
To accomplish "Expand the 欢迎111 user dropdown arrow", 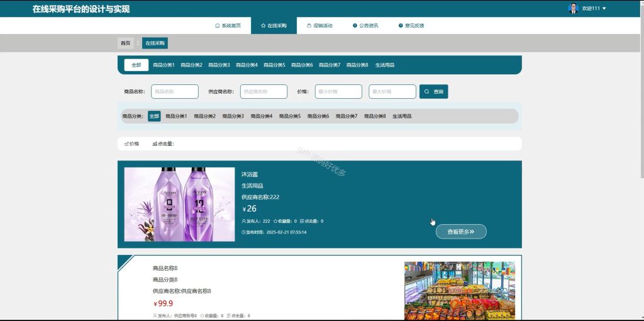I will tap(604, 9).
